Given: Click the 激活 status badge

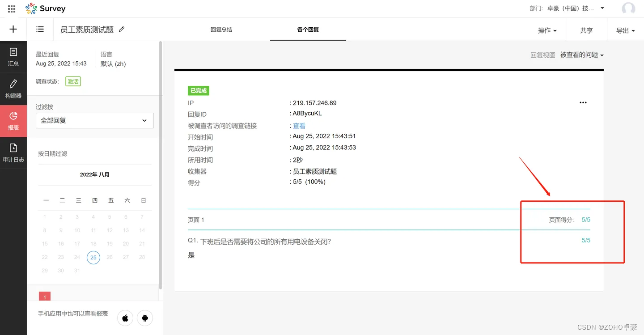Looking at the screenshot, I should [x=73, y=81].
